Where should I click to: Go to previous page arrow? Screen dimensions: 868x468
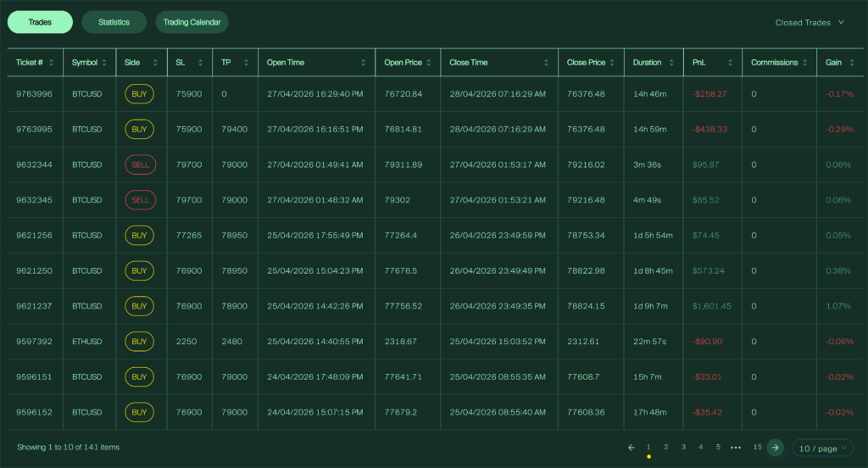click(631, 448)
